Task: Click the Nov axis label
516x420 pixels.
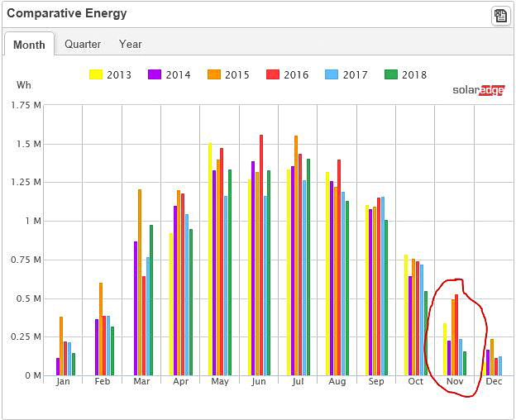Action: [x=455, y=381]
